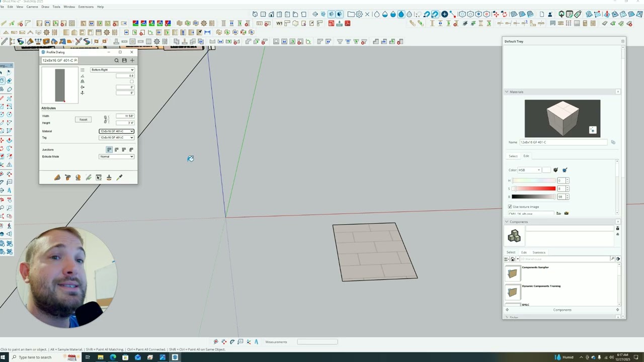Viewport: 644px width, 362px height.
Task: Open the components collection dropdown arrow
Action: [x=517, y=259]
